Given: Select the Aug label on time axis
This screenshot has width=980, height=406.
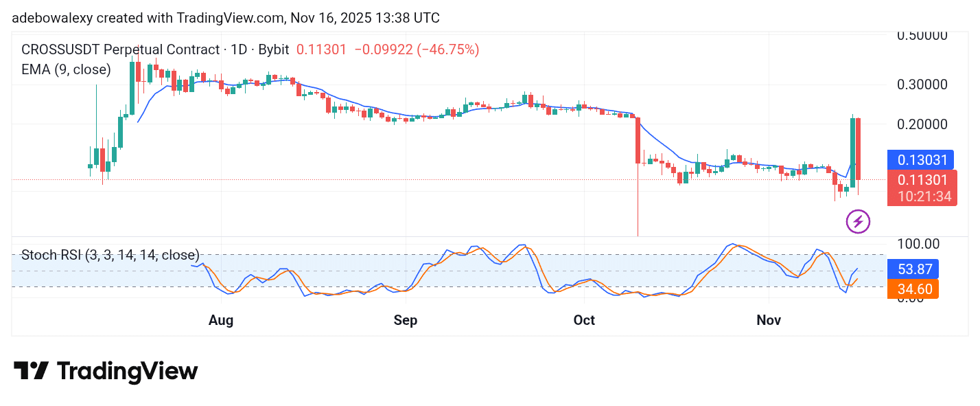Looking at the screenshot, I should 221,320.
